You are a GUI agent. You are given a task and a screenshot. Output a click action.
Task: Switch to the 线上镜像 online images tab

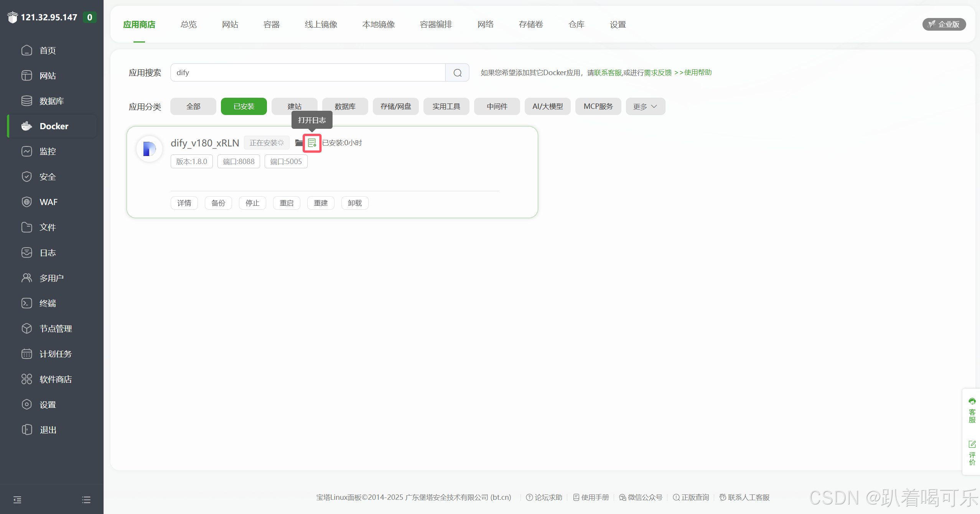coord(321,25)
